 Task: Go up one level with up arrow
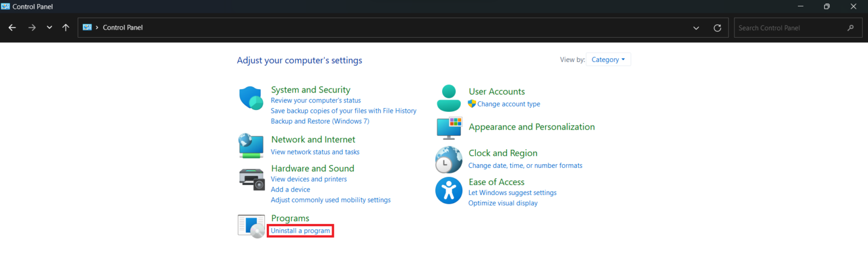[x=65, y=28]
